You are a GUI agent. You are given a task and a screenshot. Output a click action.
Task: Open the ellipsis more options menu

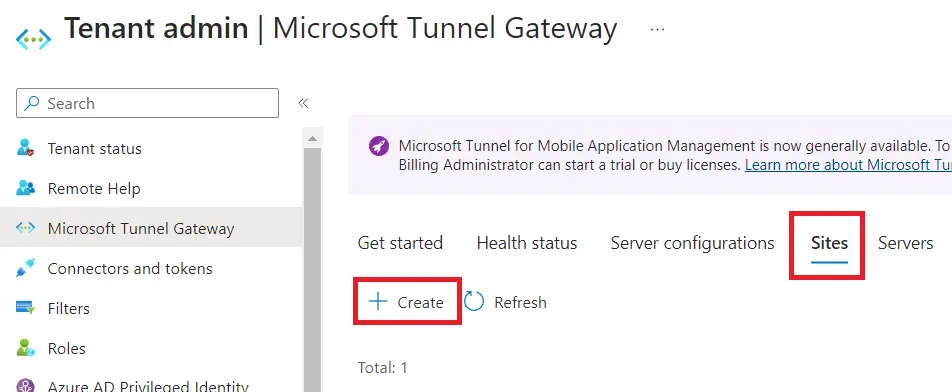[x=658, y=29]
